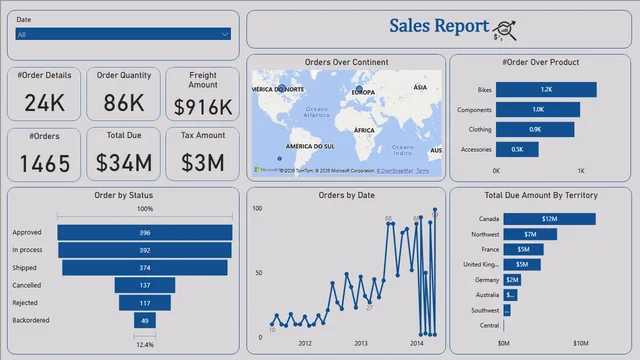Click the 100% funnel header label
The height and width of the screenshot is (360, 640).
(x=145, y=209)
